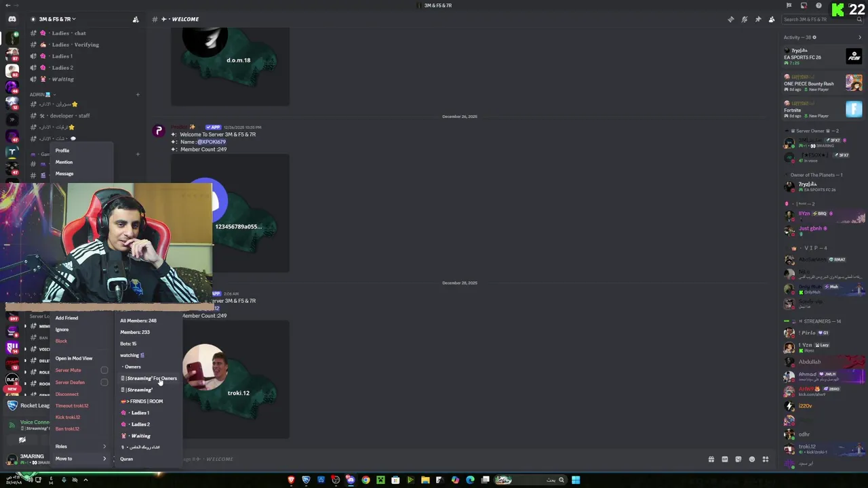This screenshot has height=488, width=868.
Task: Select Profile in the context menu
Action: coord(62,150)
